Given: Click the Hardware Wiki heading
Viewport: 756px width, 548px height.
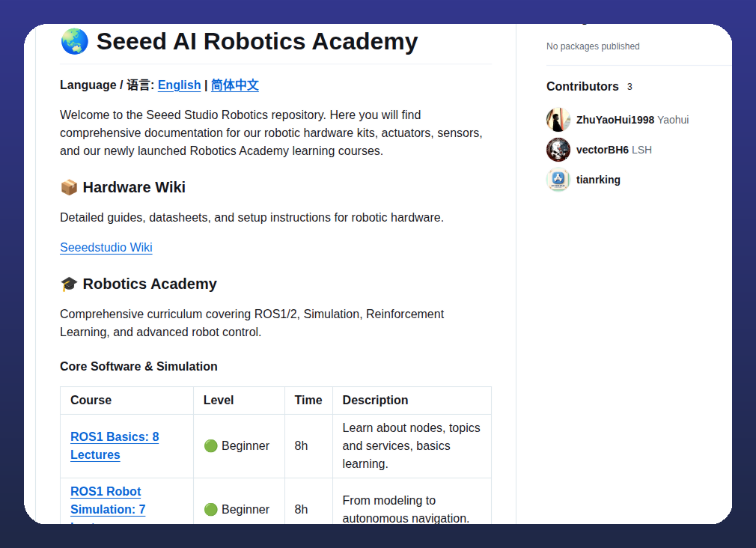Looking at the screenshot, I should coord(134,187).
